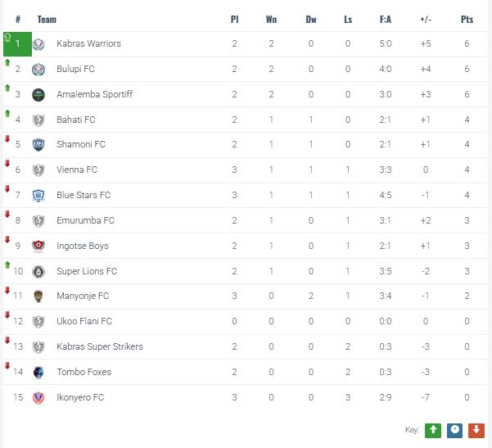This screenshot has height=448, width=492.
Task: Open the Kabras Super Strikers link
Action: coord(100,347)
